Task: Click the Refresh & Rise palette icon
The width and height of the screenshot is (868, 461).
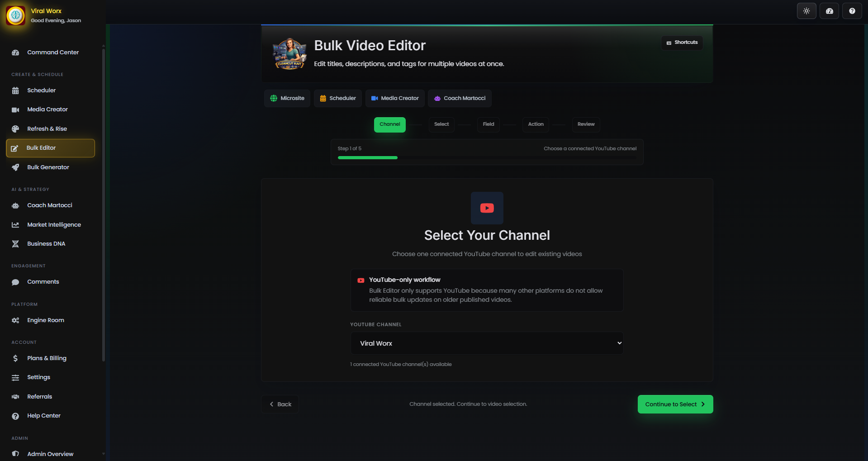Action: coord(15,129)
